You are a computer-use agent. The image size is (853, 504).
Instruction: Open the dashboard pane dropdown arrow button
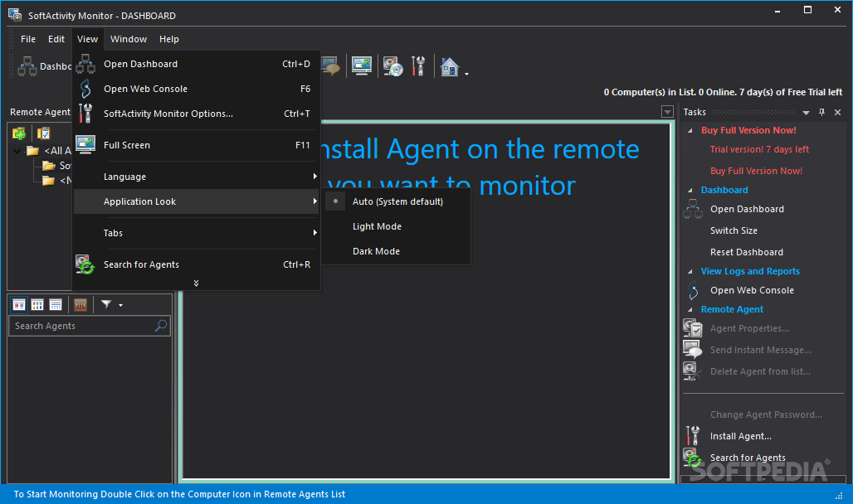667,112
